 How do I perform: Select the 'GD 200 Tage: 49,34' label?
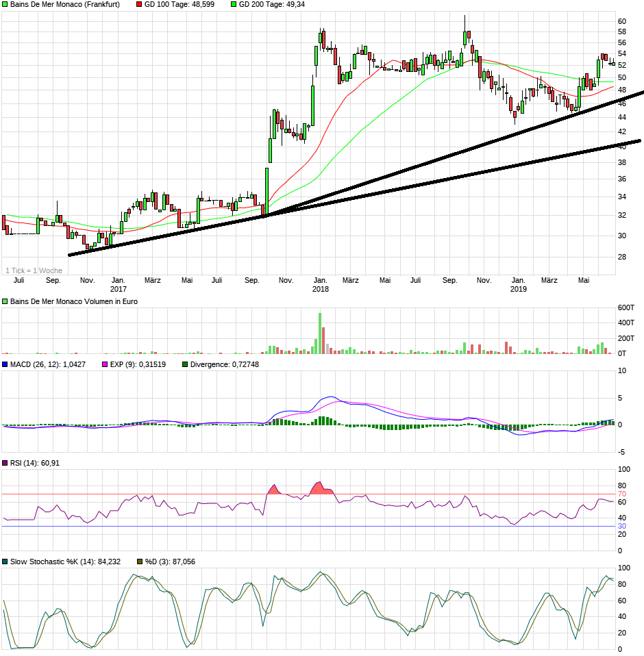pos(272,5)
